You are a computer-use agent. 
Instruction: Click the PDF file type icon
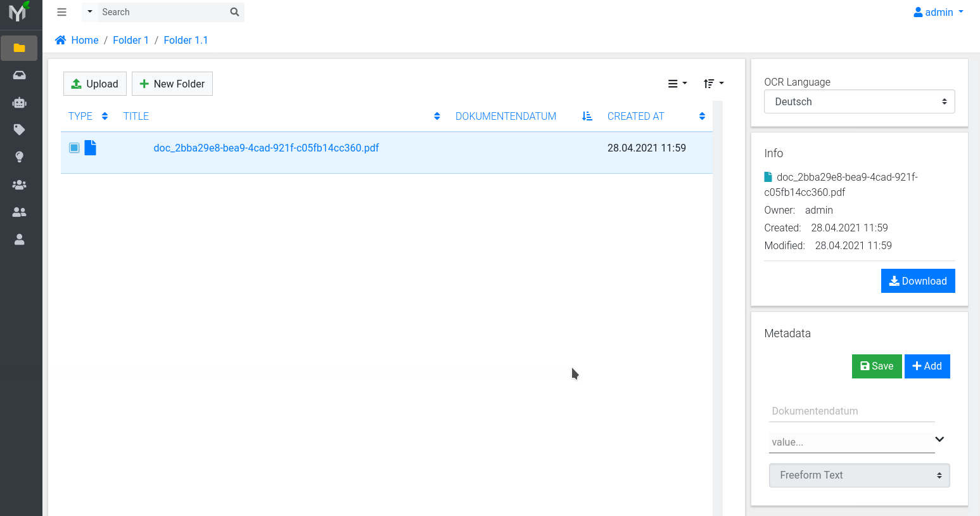pos(91,148)
